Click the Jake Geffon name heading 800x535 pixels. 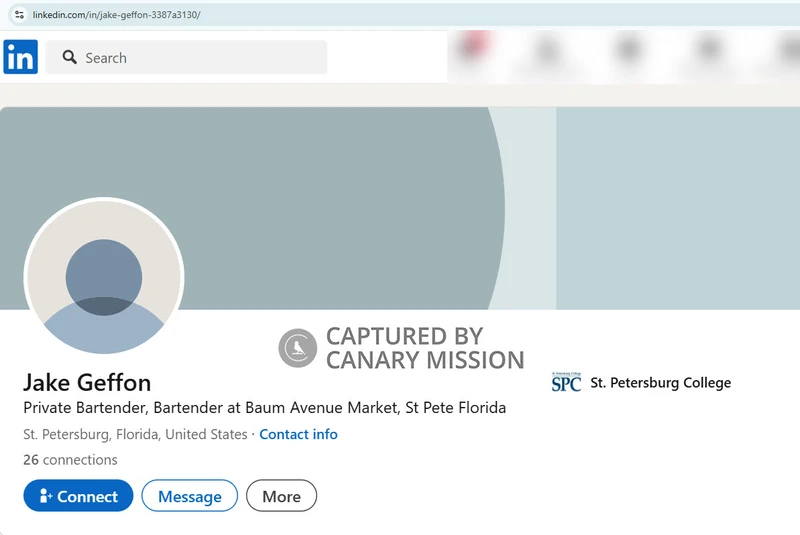87,382
